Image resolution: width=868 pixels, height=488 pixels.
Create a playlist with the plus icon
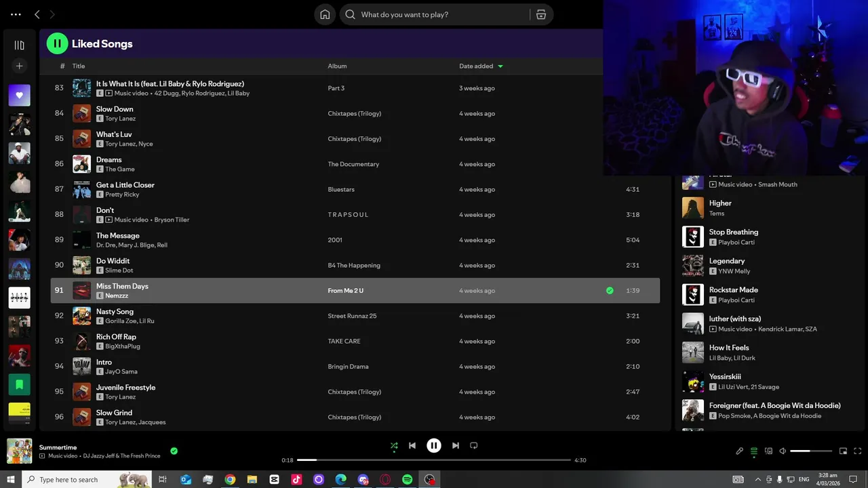coord(19,66)
